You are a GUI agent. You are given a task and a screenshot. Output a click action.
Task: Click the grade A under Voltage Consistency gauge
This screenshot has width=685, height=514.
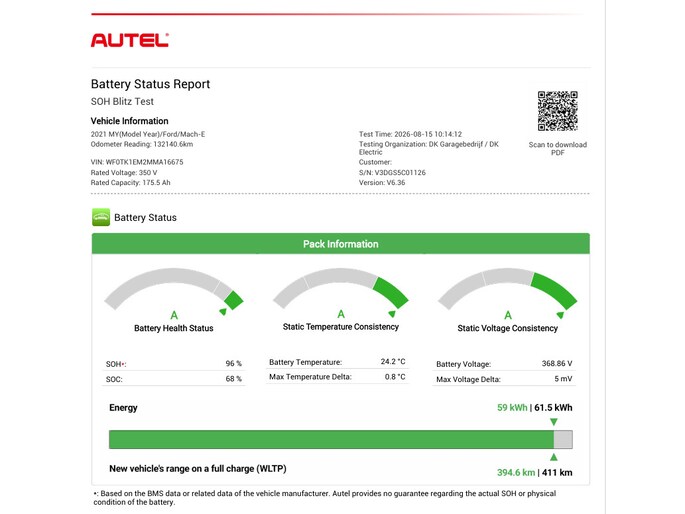[508, 315]
